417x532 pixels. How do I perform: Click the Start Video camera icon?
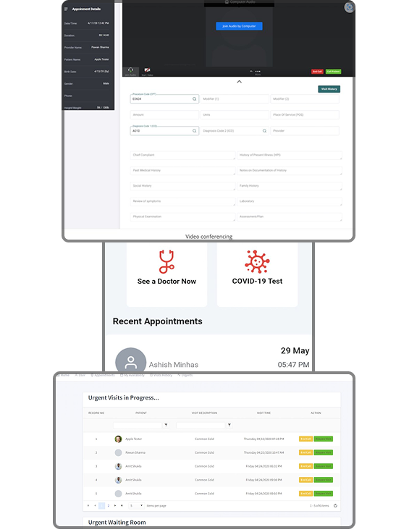pos(147,70)
